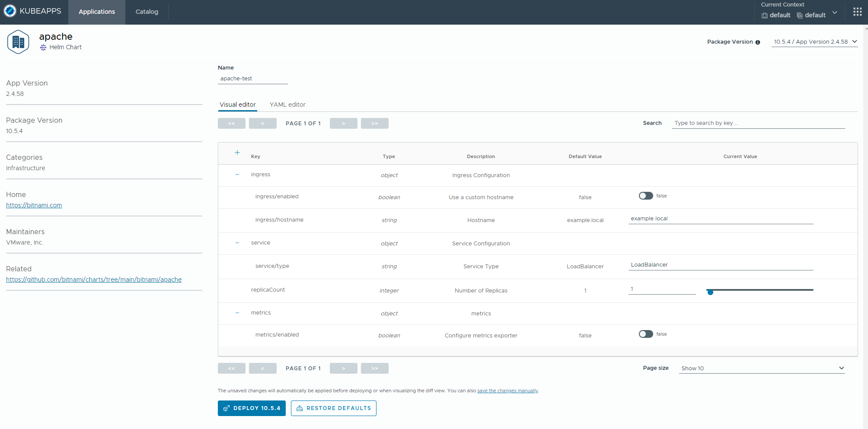Click the bottom next page > button
The width and height of the screenshot is (868, 429).
pyautogui.click(x=343, y=369)
